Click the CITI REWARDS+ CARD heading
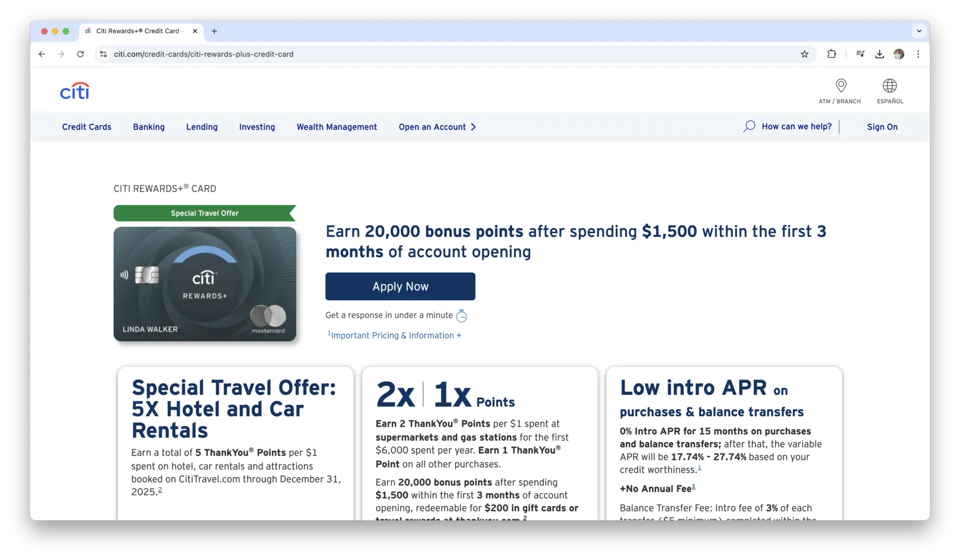 [x=165, y=189]
